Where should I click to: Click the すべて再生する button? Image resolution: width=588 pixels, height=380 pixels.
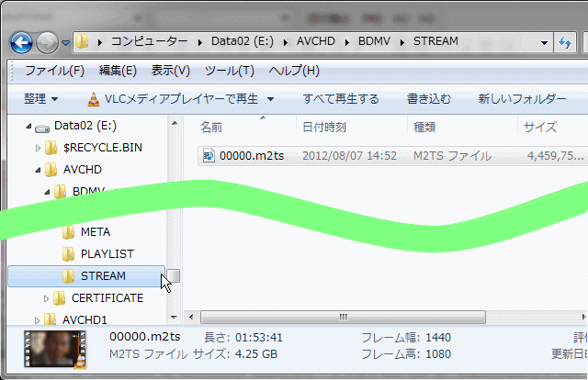[341, 98]
